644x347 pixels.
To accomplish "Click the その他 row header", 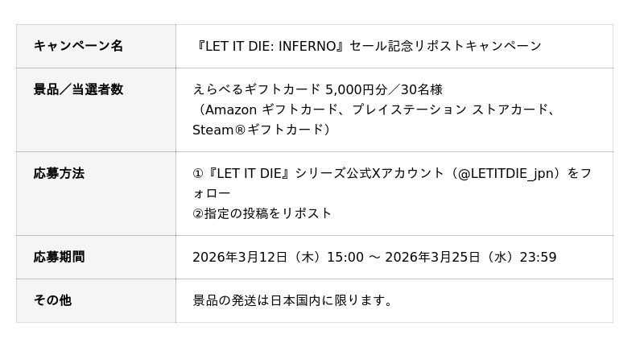I will 52,300.
